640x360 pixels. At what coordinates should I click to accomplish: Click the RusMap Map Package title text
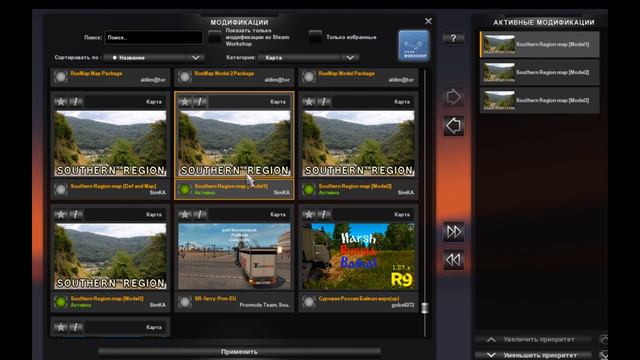coord(96,73)
